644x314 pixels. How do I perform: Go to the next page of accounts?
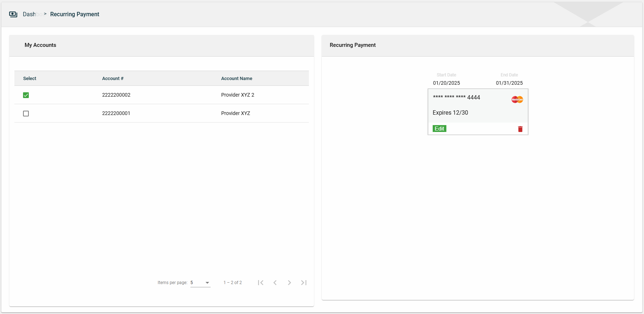pos(289,283)
